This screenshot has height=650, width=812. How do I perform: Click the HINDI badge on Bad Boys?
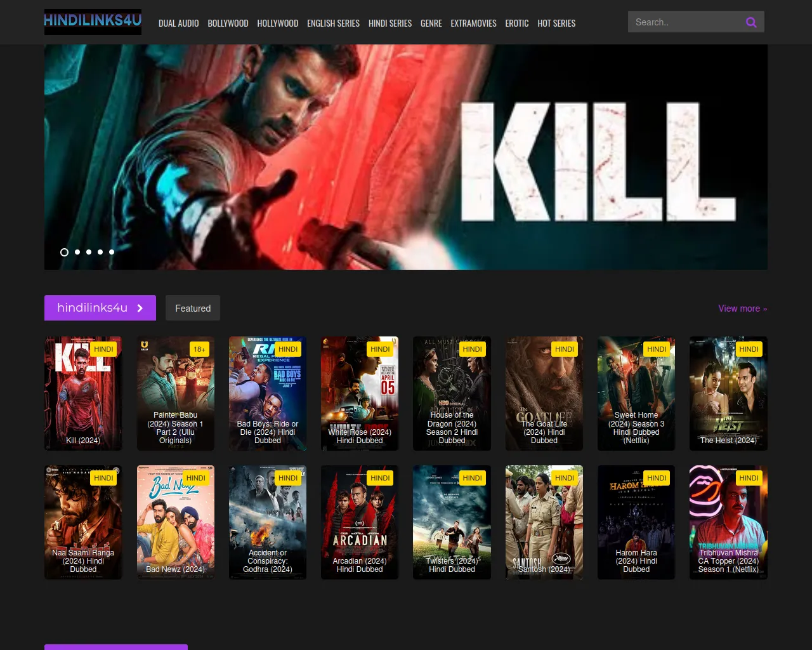coord(288,349)
